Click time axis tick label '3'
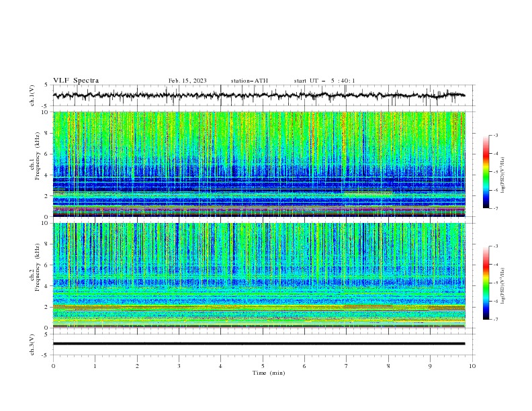The height and width of the screenshot is (411, 532). point(179,366)
